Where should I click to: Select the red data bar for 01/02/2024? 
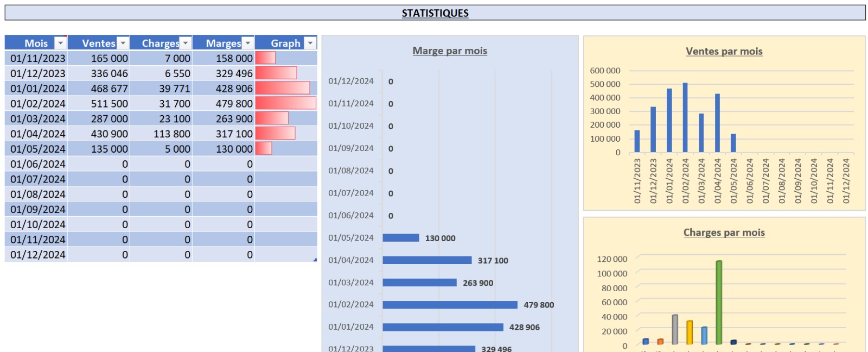285,103
